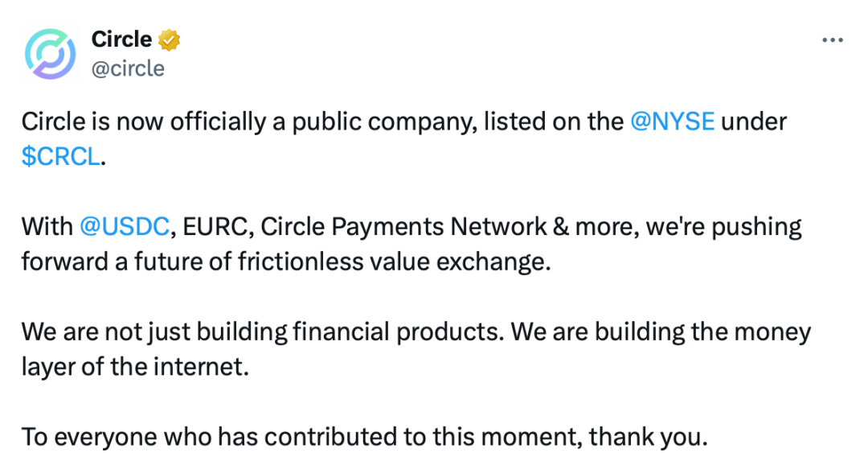868x457 pixels.
Task: Open the @USDC mention link
Action: click(125, 227)
